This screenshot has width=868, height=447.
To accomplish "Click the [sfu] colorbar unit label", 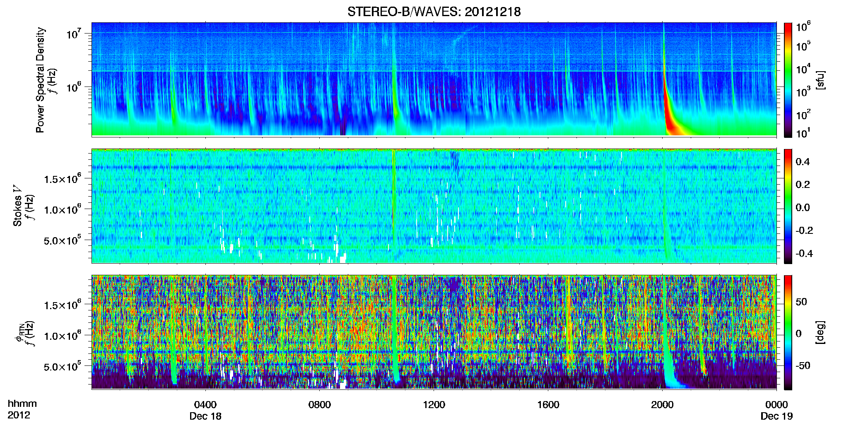I will tap(820, 80).
